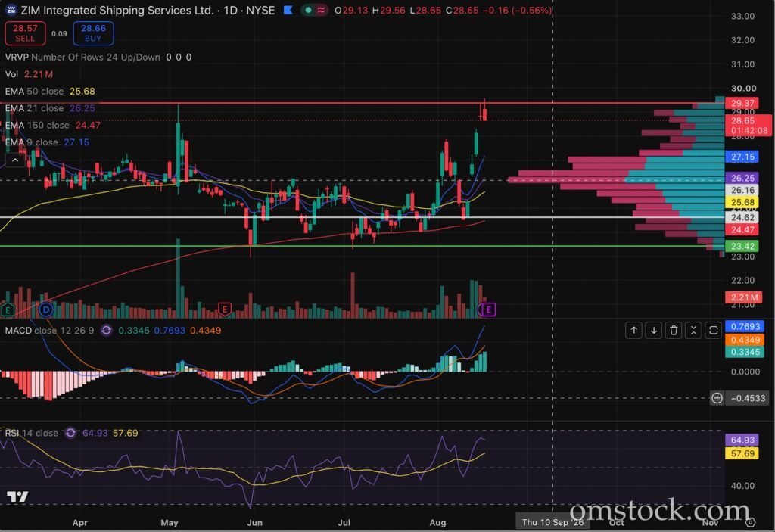Select the EMA 150 close legend
775x532 pixels.
(x=52, y=126)
